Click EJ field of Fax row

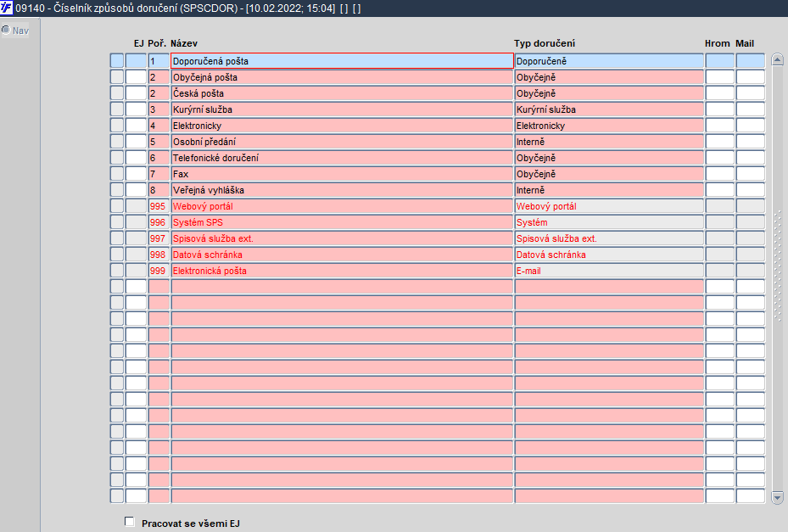[136, 173]
